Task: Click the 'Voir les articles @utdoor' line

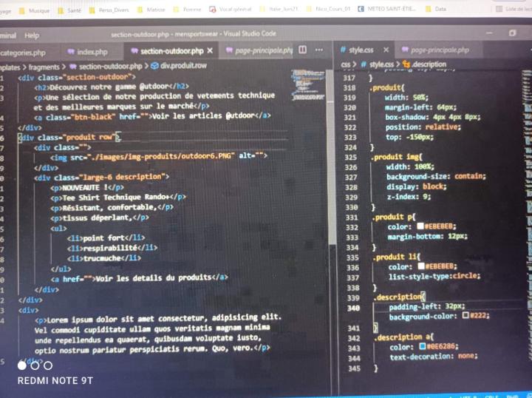Action: (152, 116)
